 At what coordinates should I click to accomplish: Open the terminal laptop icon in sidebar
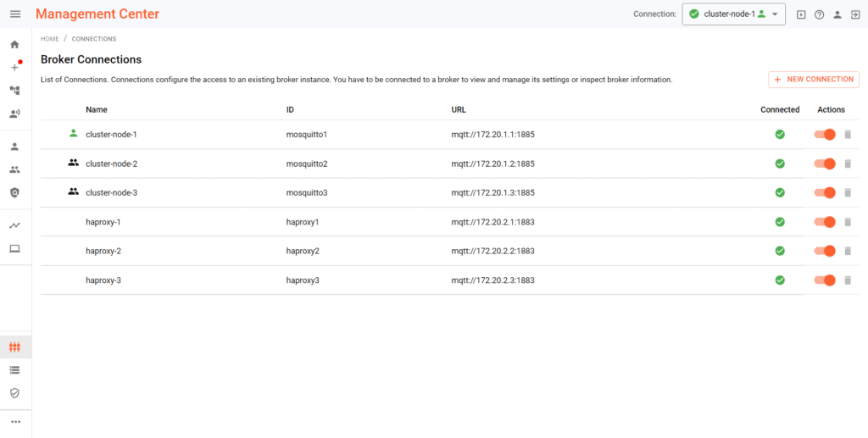click(x=14, y=249)
